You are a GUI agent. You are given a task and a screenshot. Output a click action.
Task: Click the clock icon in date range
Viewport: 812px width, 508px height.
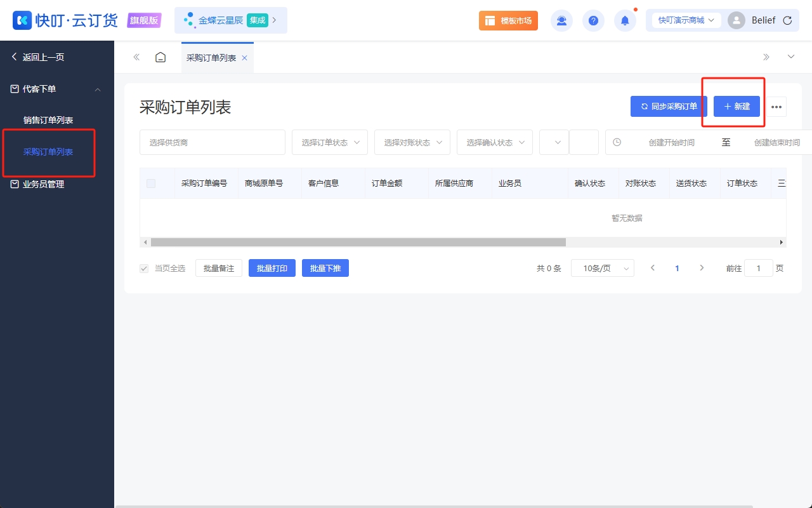617,142
